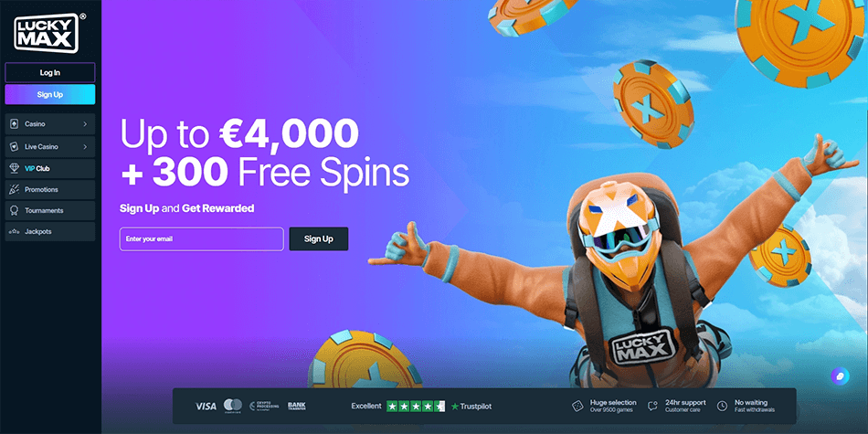Click the Casino card icon in sidebar
Viewport: 868px width, 434px height.
(14, 124)
